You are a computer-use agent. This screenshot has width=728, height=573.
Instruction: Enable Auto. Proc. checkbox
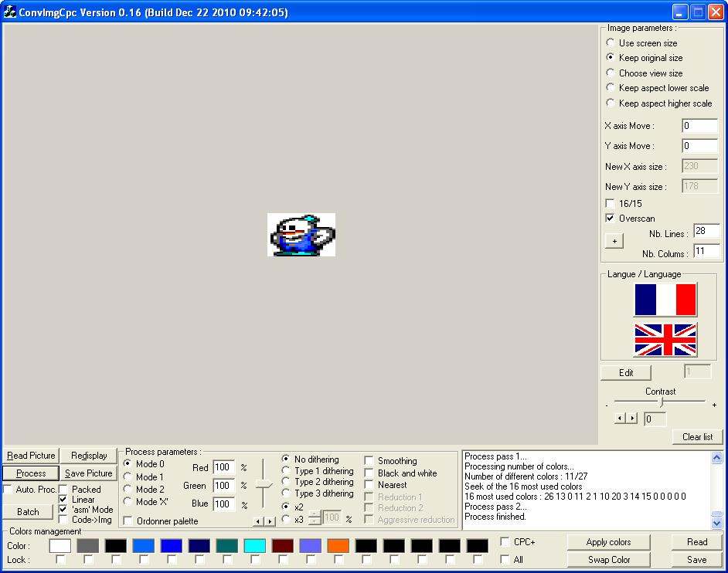coord(8,489)
